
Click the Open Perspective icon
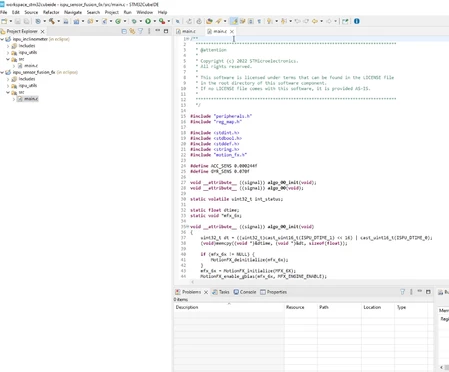345,21
